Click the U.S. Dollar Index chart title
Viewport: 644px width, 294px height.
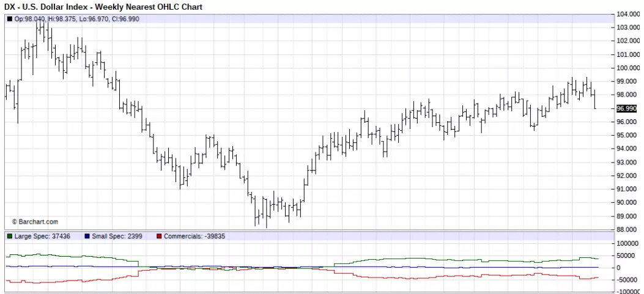pos(51,7)
